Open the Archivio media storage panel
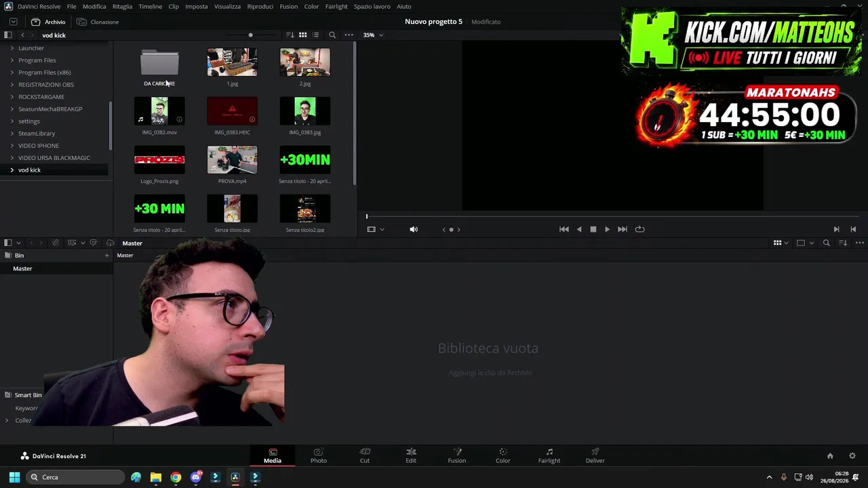This screenshot has height=488, width=868. 48,22
